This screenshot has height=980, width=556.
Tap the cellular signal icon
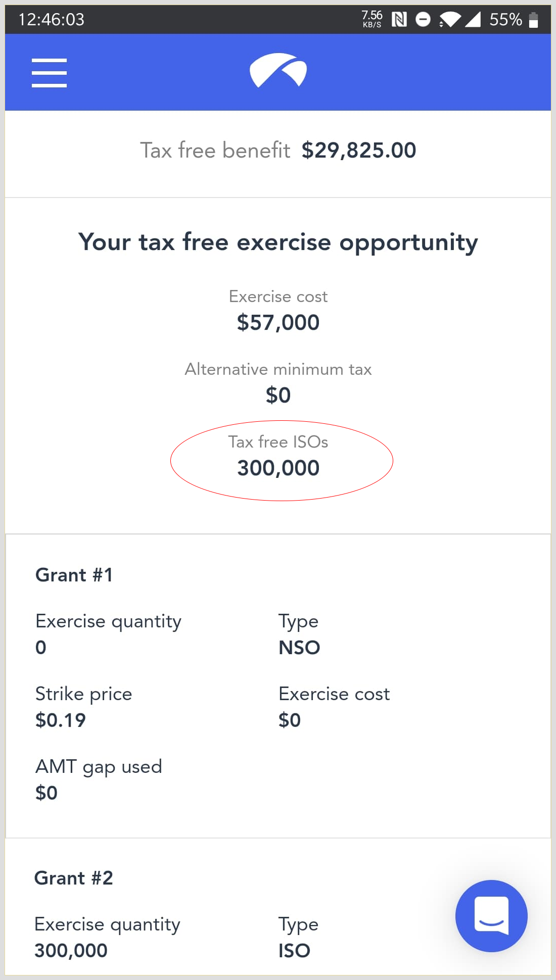tap(473, 20)
